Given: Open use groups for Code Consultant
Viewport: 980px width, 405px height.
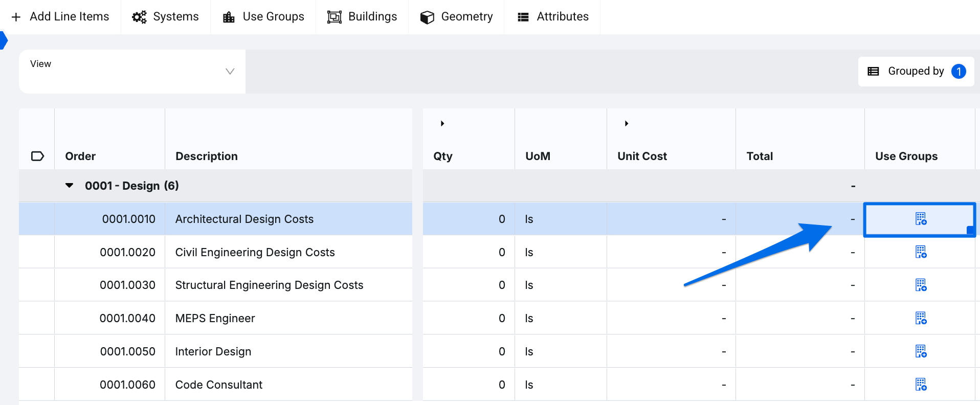Looking at the screenshot, I should click(921, 385).
